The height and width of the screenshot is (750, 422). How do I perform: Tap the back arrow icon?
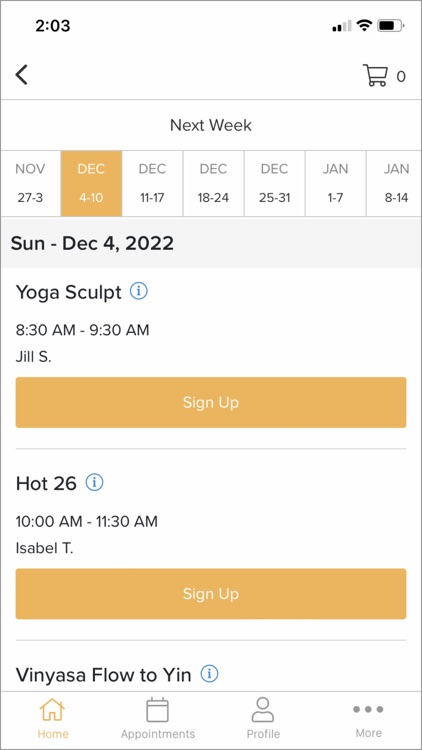point(22,75)
